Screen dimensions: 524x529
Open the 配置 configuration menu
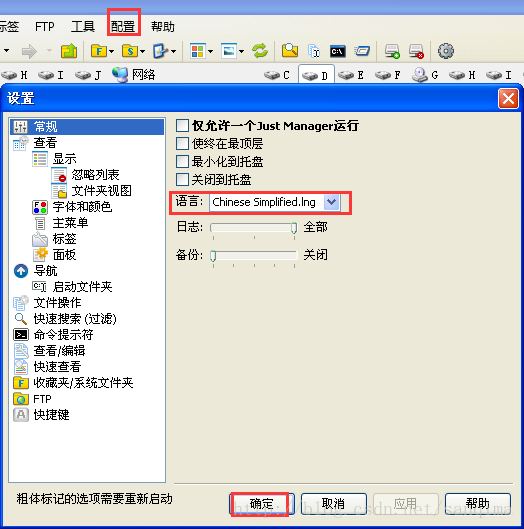pos(123,26)
